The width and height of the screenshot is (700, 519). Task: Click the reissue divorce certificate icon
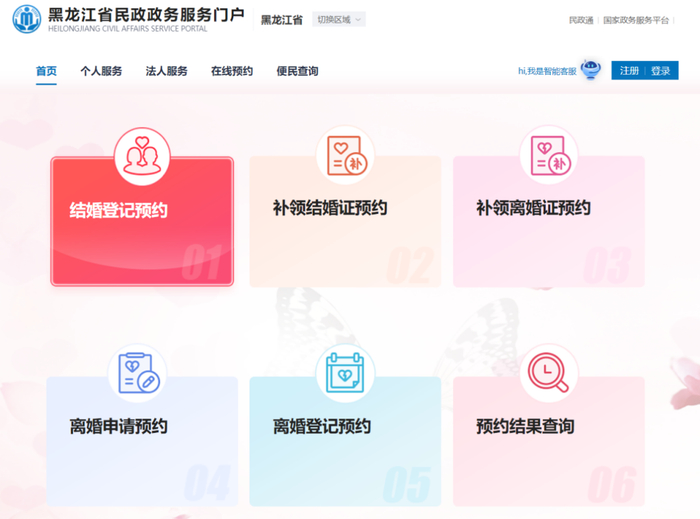[549, 156]
